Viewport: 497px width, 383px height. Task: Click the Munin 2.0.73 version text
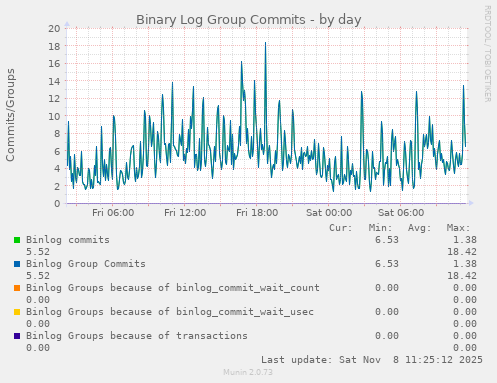click(x=248, y=372)
